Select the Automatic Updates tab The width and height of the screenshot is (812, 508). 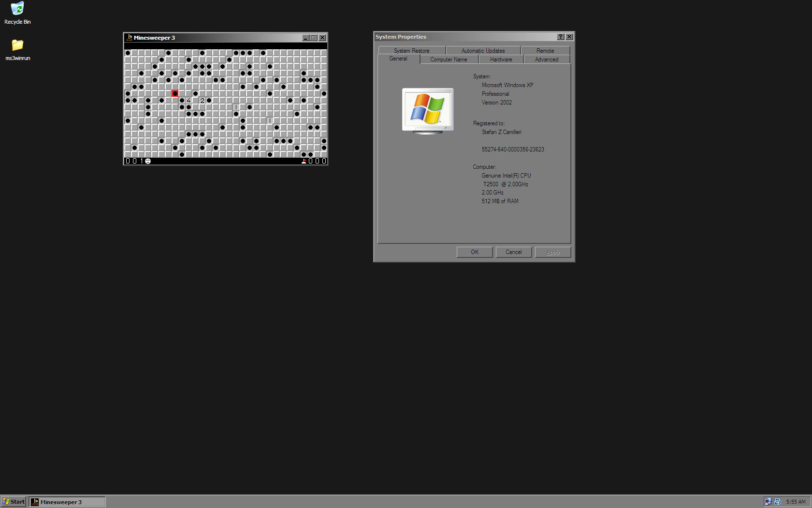(483, 51)
